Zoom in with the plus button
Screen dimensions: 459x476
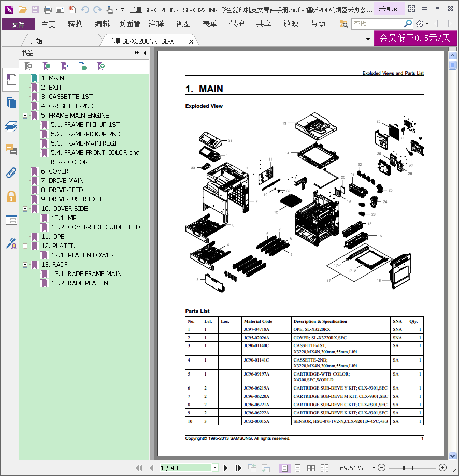[442, 468]
